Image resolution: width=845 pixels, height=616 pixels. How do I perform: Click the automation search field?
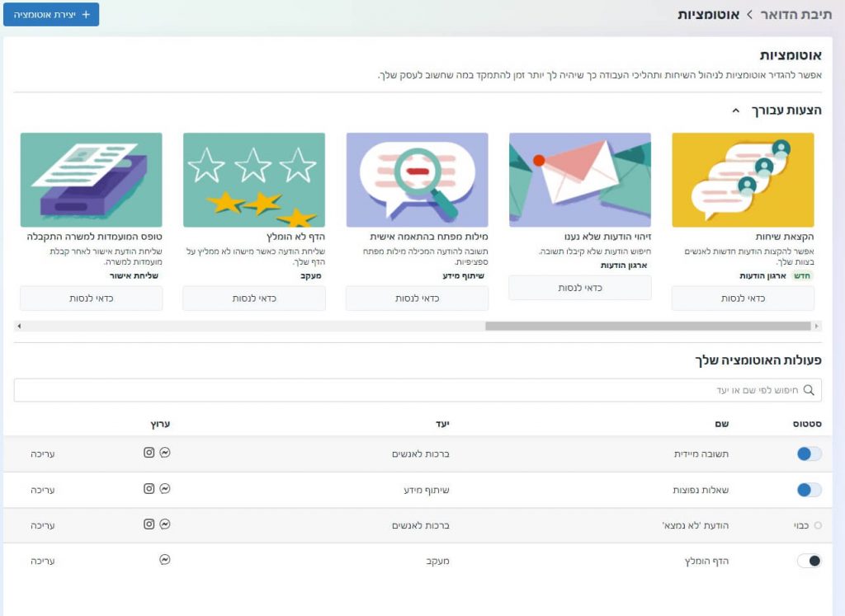[x=413, y=390]
